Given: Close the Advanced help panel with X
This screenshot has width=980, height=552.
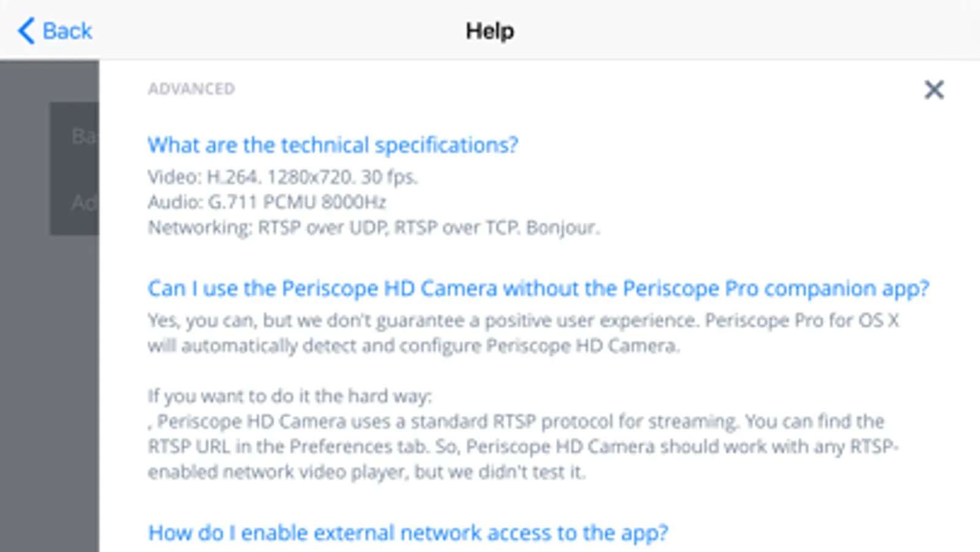Looking at the screenshot, I should pyautogui.click(x=933, y=90).
